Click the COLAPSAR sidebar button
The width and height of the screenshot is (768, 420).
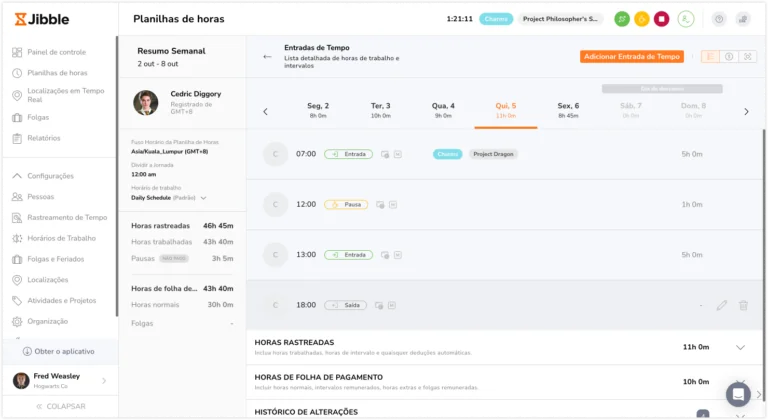pyautogui.click(x=61, y=406)
